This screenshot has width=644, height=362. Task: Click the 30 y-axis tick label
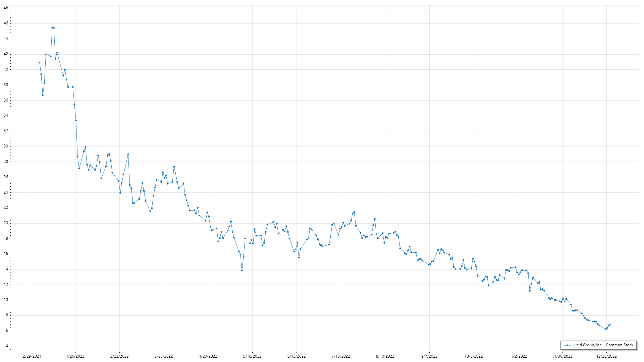pyautogui.click(x=6, y=146)
